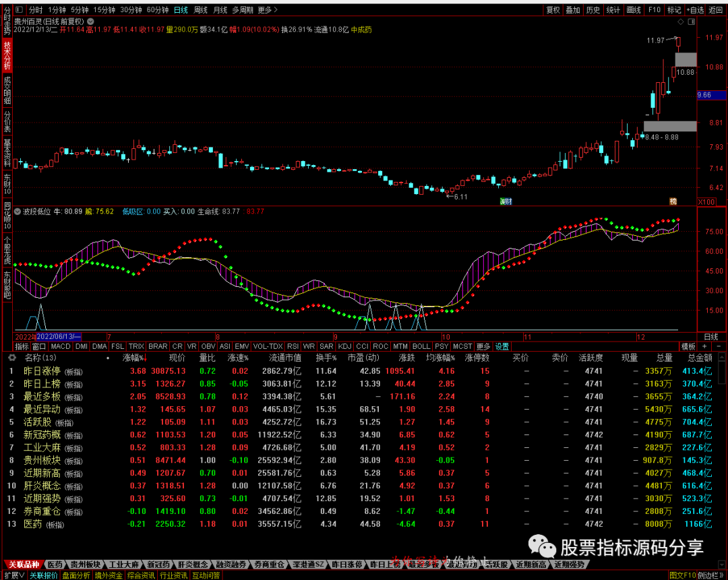Click the 复权 button
This screenshot has height=580, width=728.
[x=553, y=9]
